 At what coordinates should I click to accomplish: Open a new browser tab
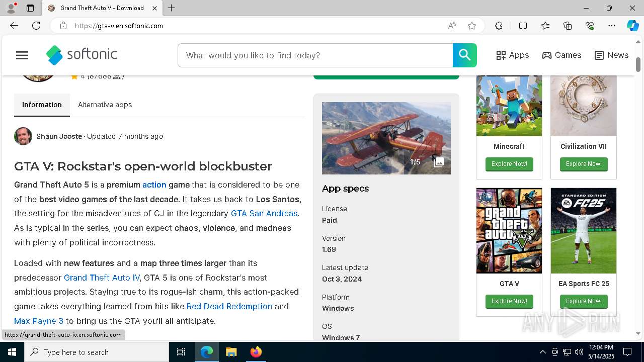click(x=171, y=8)
